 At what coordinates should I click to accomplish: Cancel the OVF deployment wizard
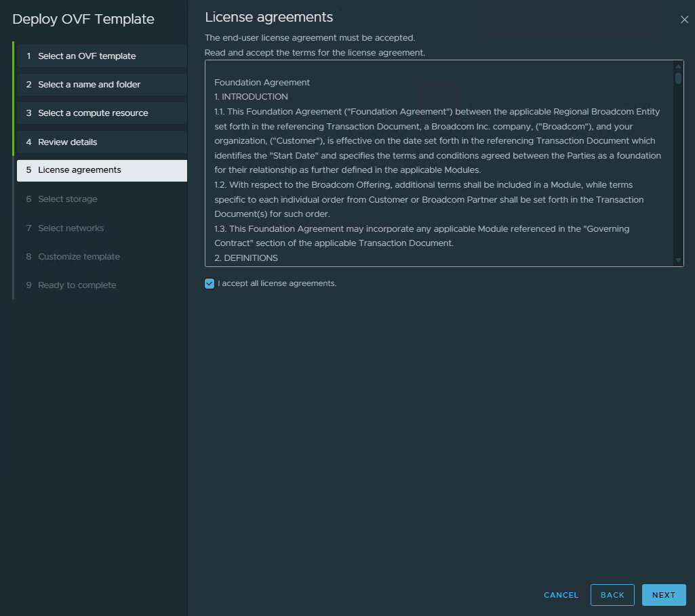561,595
